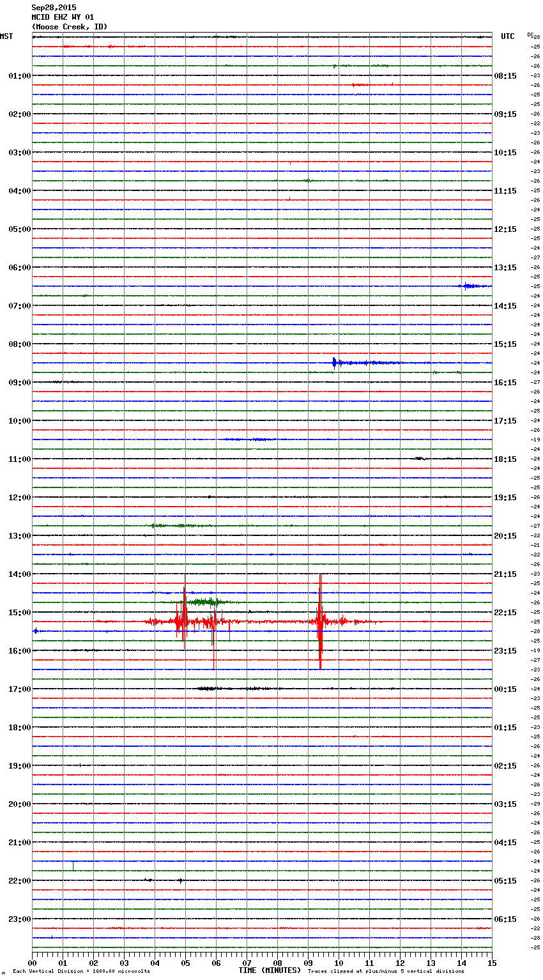This screenshot has width=543, height=980.
Task: Click the station name (Moose Creek, ID)
Action: 70,27
